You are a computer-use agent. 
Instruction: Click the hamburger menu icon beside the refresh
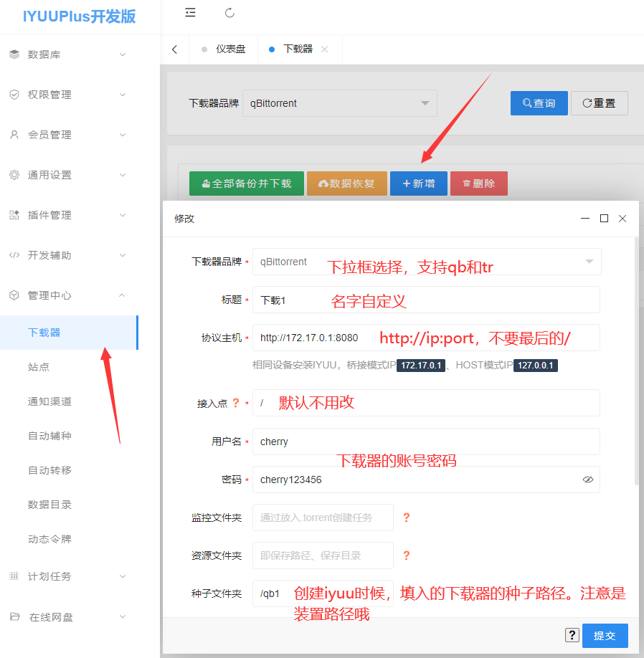(x=189, y=13)
